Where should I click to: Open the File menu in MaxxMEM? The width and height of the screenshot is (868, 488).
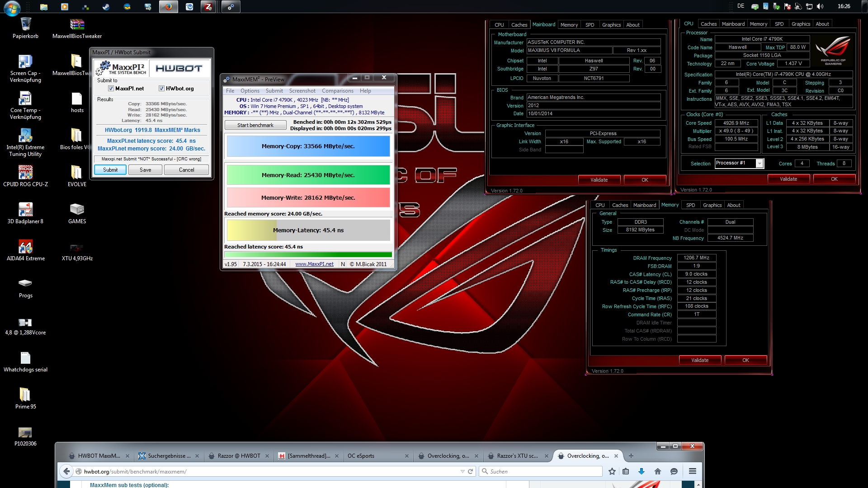tap(230, 91)
